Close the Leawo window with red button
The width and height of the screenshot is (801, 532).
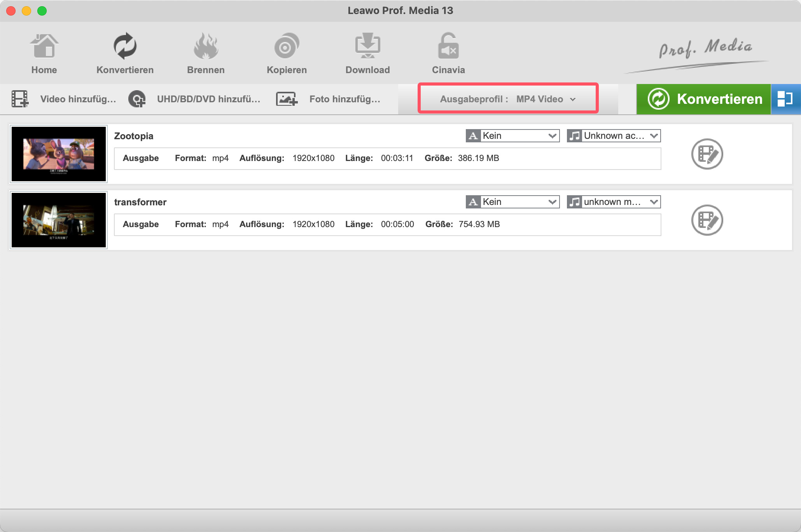(11, 11)
